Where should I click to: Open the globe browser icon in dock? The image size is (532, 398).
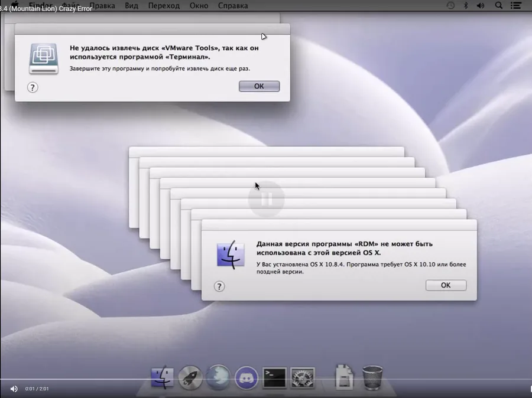[218, 377]
